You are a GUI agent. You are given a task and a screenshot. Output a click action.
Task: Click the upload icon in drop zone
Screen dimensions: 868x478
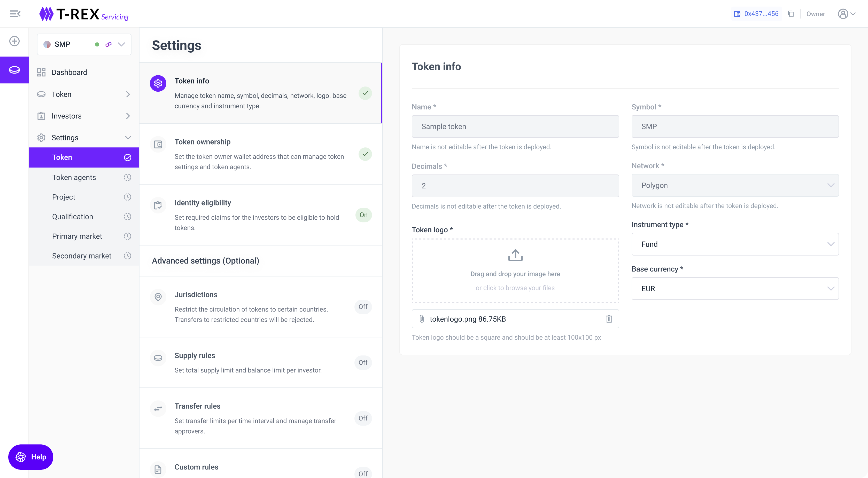point(515,255)
